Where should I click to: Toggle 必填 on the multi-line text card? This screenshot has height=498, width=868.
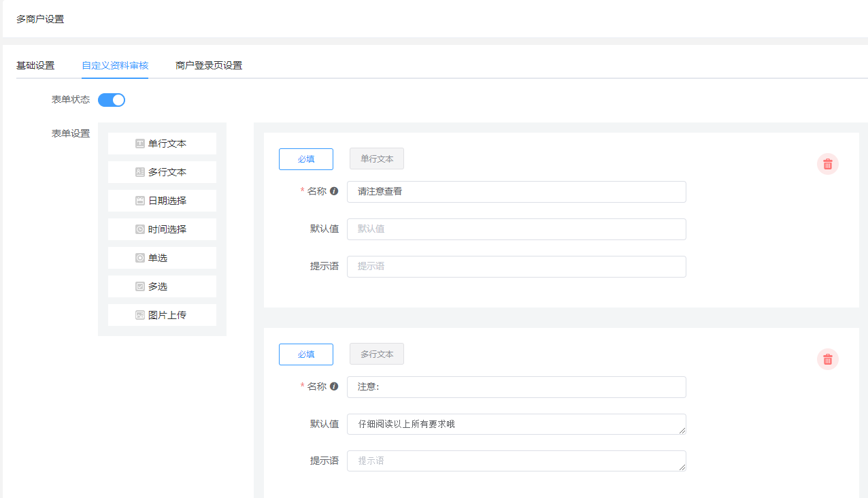coord(305,354)
